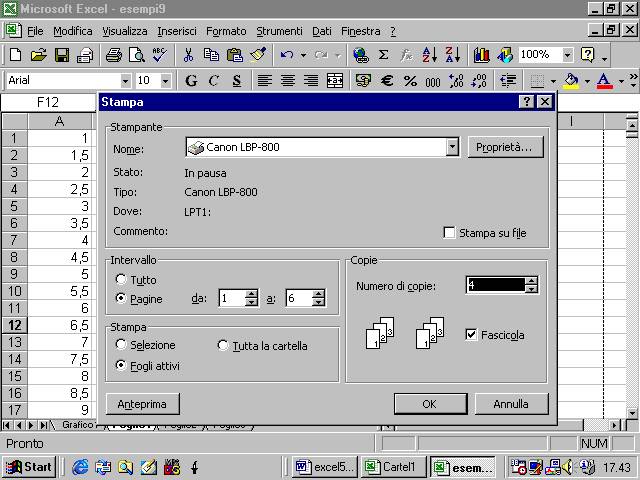
Task: Select the Format Painter brush icon
Action: tap(258, 55)
